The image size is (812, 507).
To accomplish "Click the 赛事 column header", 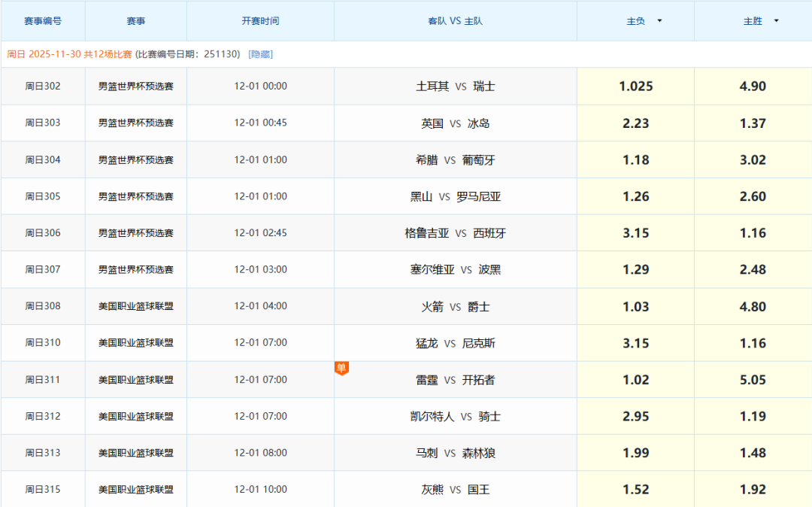I will click(x=135, y=21).
